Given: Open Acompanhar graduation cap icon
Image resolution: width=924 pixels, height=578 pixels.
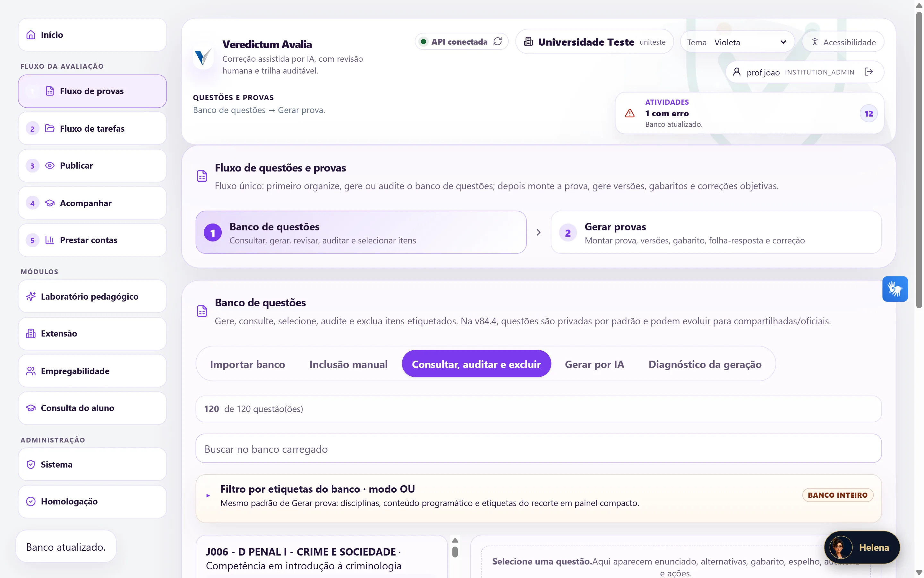Looking at the screenshot, I should [x=50, y=203].
